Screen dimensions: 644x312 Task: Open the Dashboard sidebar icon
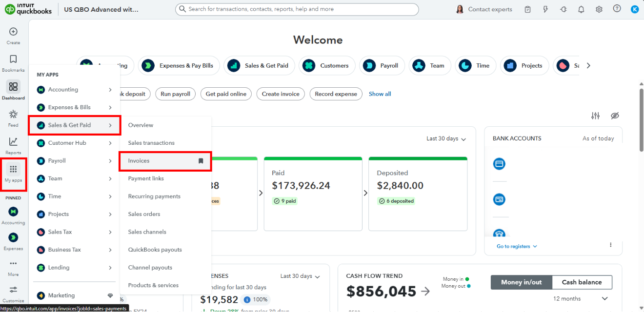click(13, 87)
